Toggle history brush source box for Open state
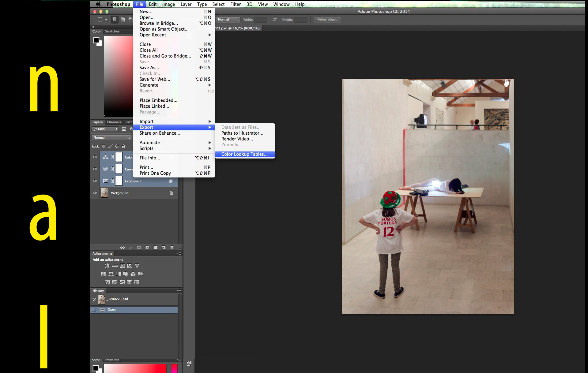The width and height of the screenshot is (588, 373). (94, 310)
